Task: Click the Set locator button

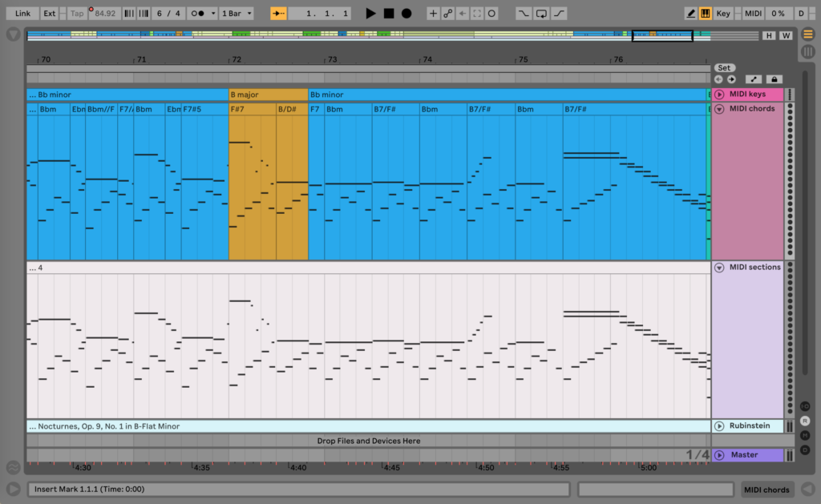Action: (x=724, y=67)
